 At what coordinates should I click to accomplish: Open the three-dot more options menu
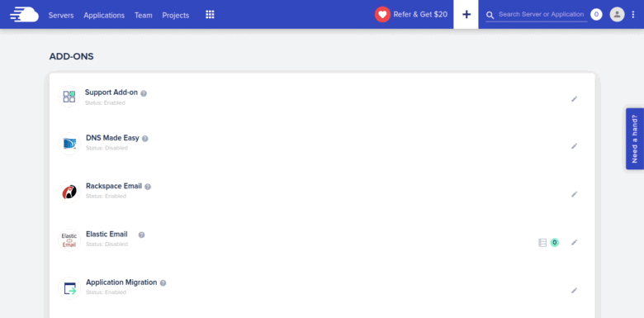[633, 15]
